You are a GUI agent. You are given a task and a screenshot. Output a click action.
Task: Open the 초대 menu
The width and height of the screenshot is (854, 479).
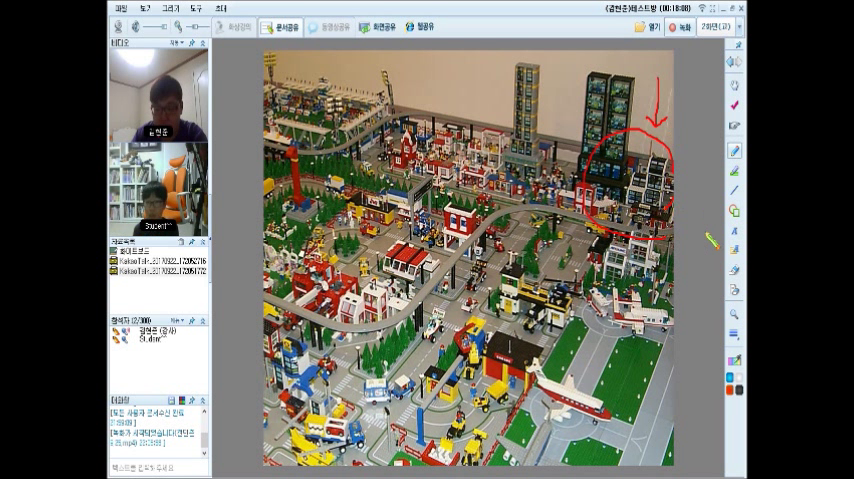tap(221, 8)
